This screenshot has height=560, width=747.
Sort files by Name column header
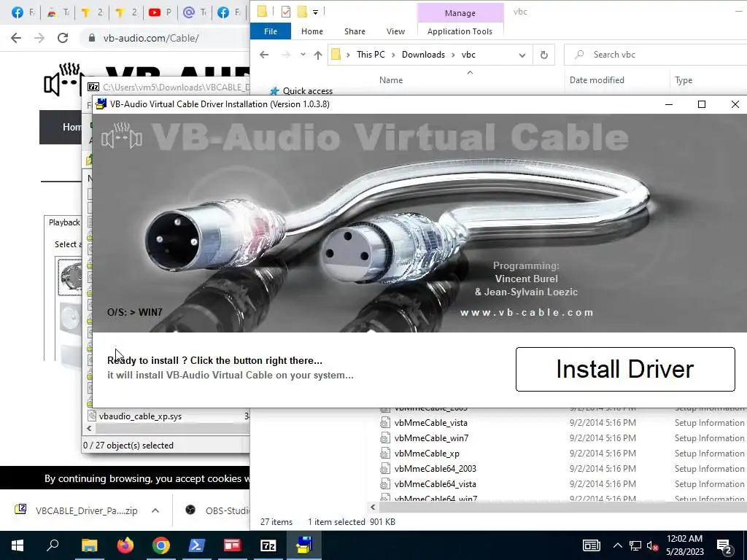click(x=391, y=80)
